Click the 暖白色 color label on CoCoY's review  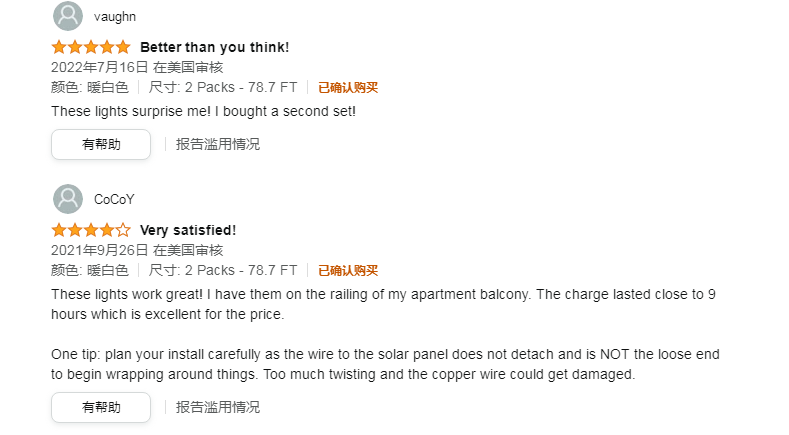point(108,270)
